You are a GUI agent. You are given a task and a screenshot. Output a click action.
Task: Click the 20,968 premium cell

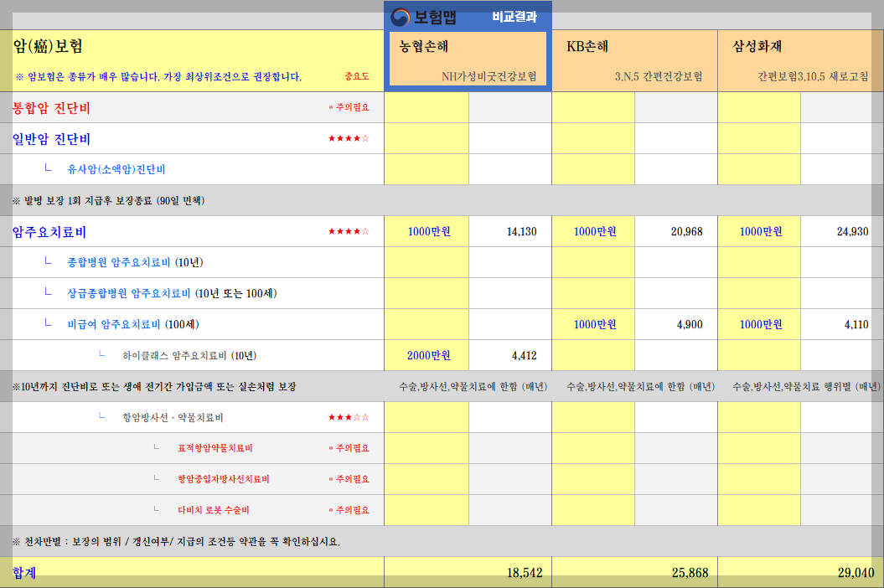676,231
